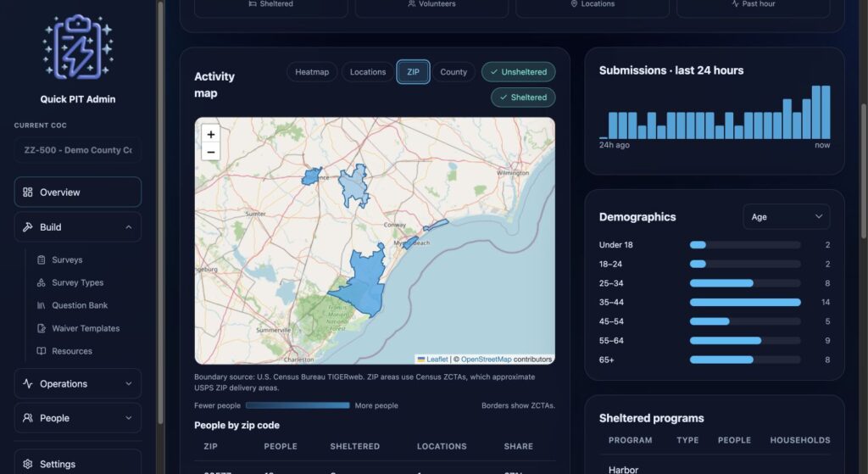Image resolution: width=868 pixels, height=474 pixels.
Task: Click the 25–34 demographics bar
Action: [x=745, y=283]
